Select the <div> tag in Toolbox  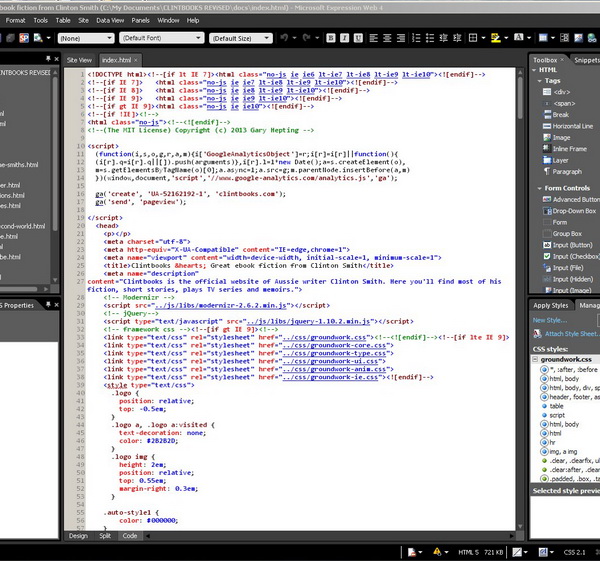click(x=557, y=92)
